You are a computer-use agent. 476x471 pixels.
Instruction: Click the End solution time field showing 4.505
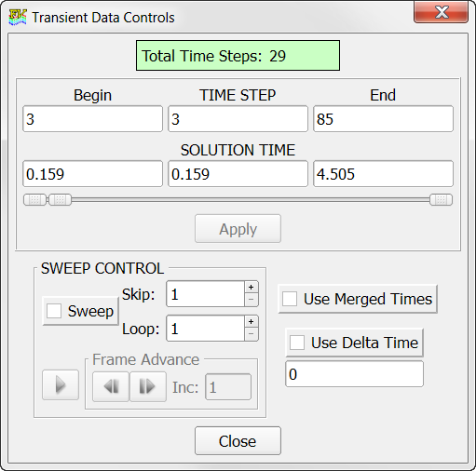tap(383, 174)
